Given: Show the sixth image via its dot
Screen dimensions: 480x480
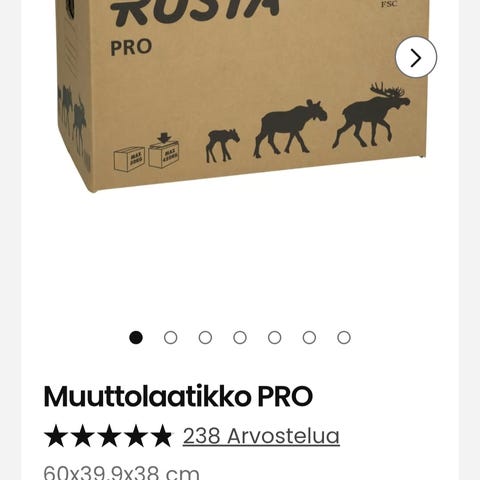Looking at the screenshot, I should coord(309,338).
